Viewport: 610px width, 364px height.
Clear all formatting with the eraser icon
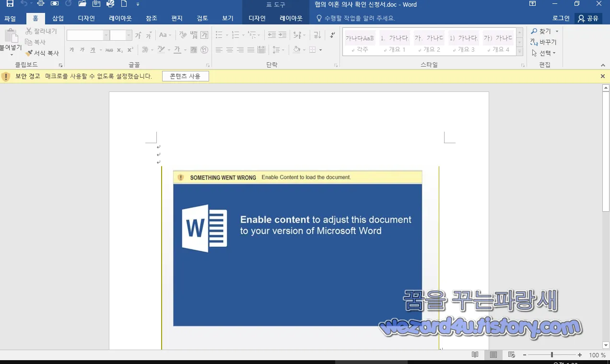(x=183, y=35)
